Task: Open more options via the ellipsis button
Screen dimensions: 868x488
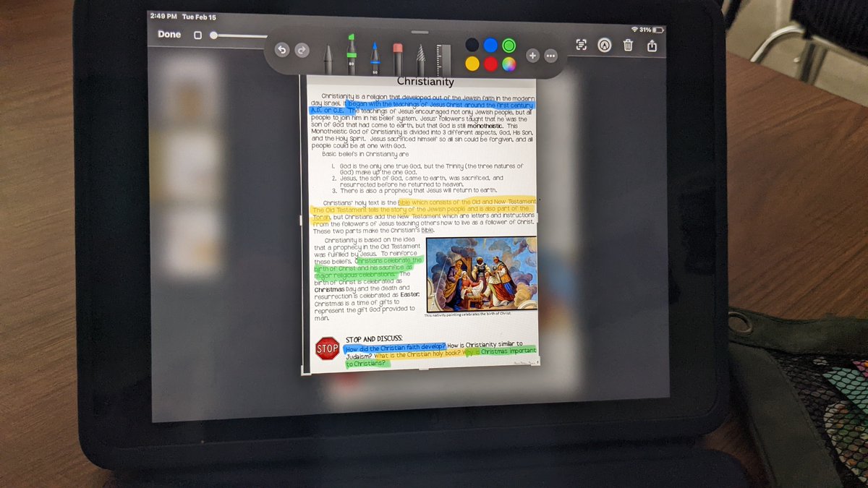Action: pos(550,55)
